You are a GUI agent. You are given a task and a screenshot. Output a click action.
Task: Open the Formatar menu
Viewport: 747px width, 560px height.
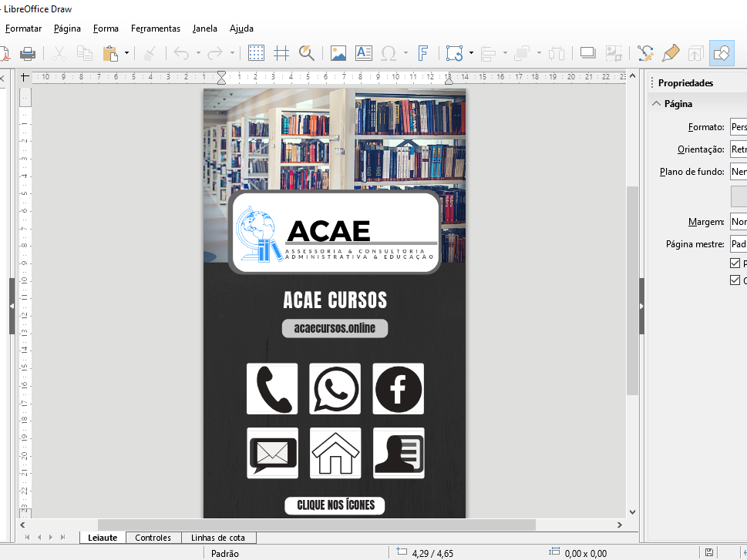coord(23,29)
